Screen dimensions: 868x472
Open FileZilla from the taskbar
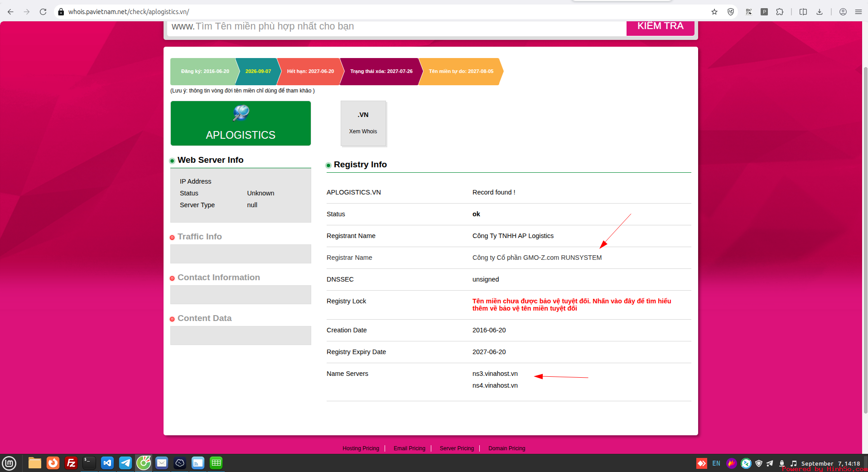click(71, 463)
